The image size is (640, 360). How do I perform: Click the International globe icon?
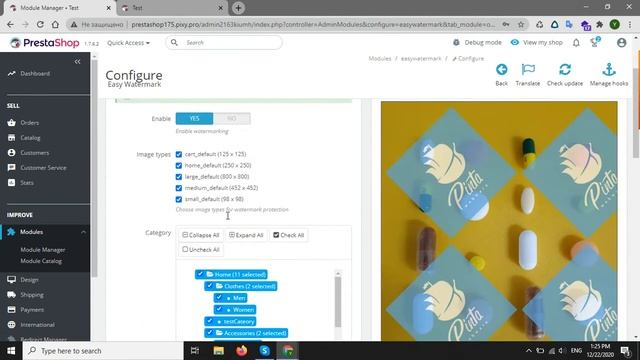click(x=11, y=324)
